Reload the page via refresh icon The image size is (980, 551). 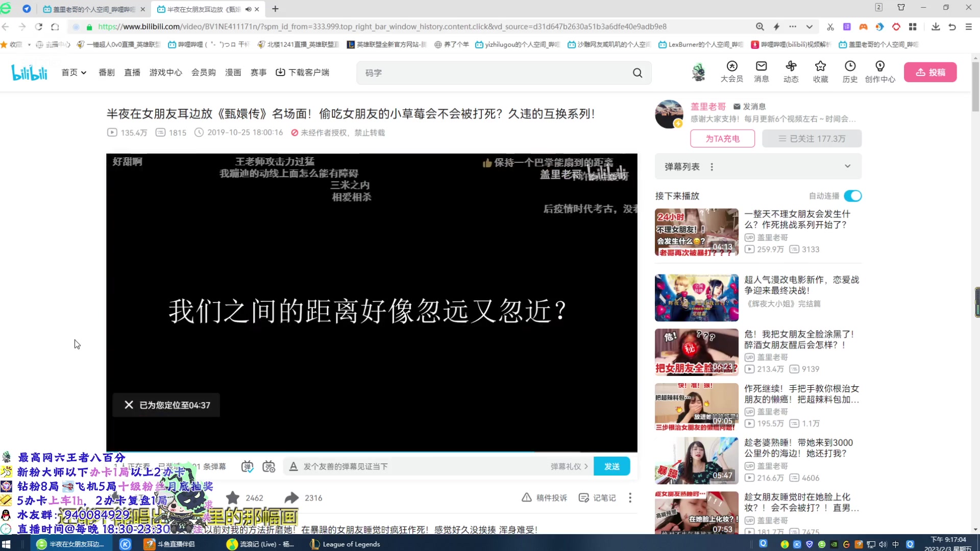point(39,27)
